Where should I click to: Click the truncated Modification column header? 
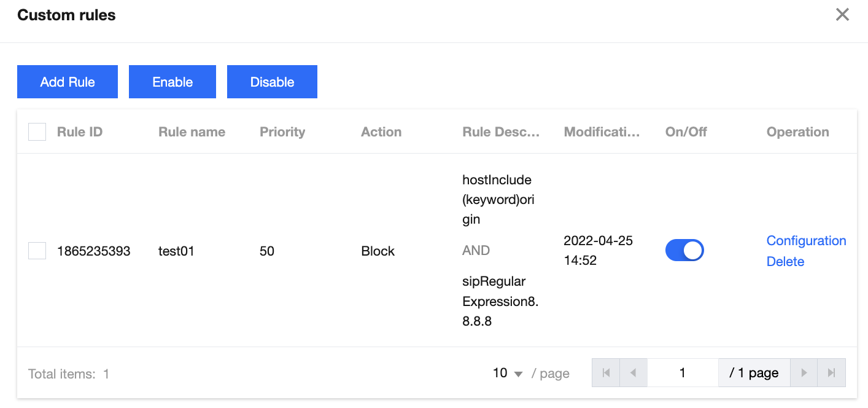[602, 132]
